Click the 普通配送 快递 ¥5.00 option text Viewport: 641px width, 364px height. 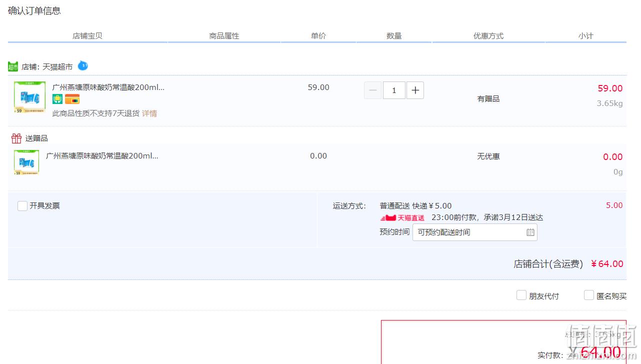415,205
